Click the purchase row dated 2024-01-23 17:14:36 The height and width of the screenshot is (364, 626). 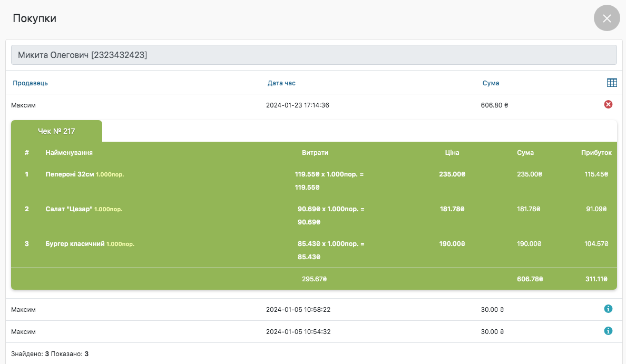[x=297, y=105]
